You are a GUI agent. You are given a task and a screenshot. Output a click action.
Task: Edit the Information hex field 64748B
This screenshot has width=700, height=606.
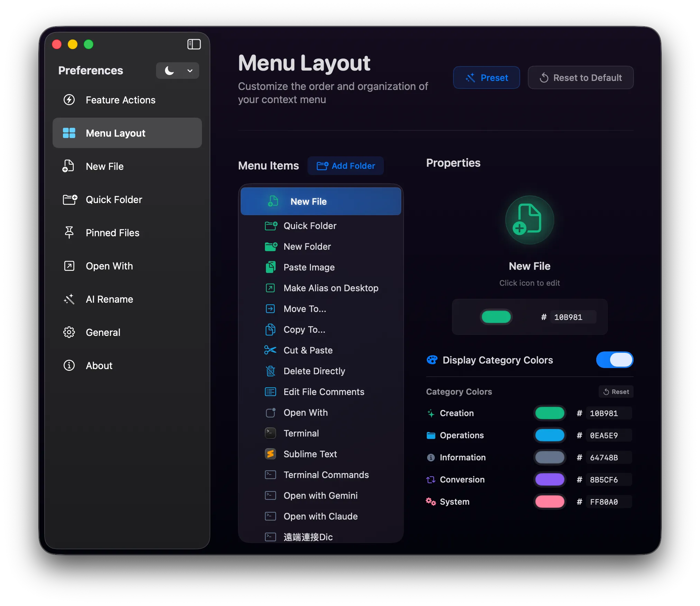point(609,457)
